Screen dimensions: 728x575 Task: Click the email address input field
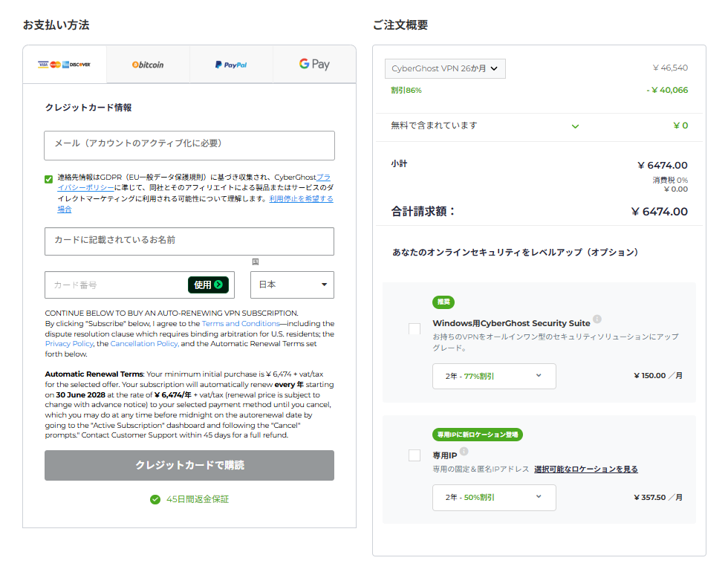click(x=189, y=146)
